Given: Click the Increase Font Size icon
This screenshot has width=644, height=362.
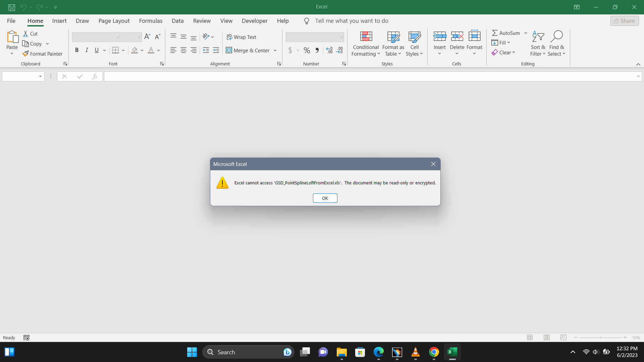Looking at the screenshot, I should pos(147,37).
